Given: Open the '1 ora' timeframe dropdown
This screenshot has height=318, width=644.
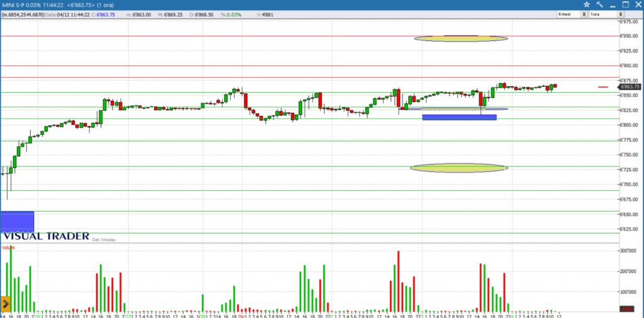Looking at the screenshot, I should 621,14.
